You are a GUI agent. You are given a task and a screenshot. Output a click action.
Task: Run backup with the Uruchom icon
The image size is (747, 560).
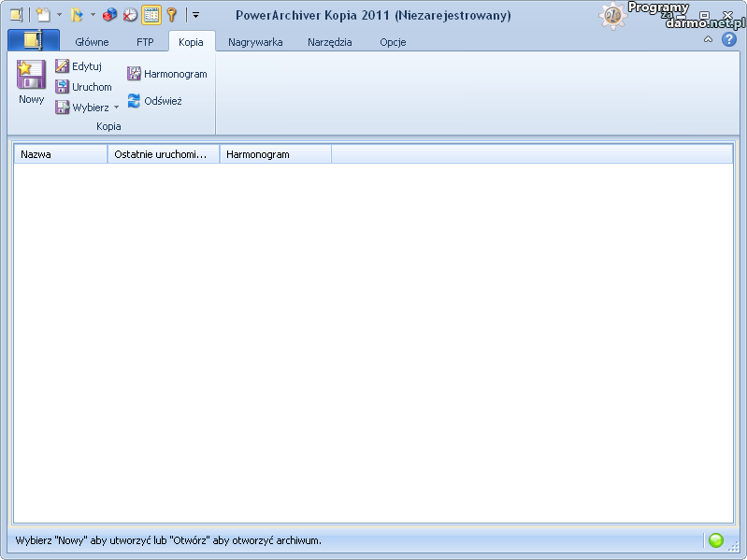[63, 87]
